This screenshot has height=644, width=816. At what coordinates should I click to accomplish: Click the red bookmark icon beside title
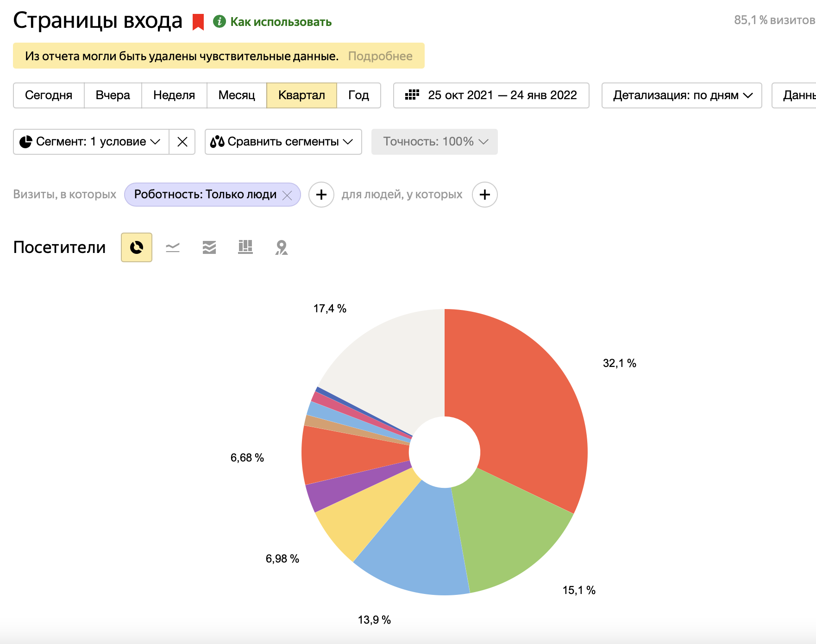(198, 22)
